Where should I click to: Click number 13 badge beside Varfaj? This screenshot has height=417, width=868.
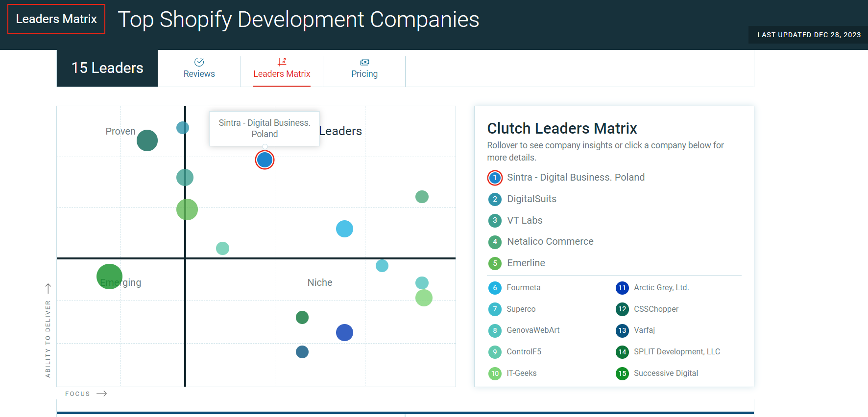click(x=622, y=330)
